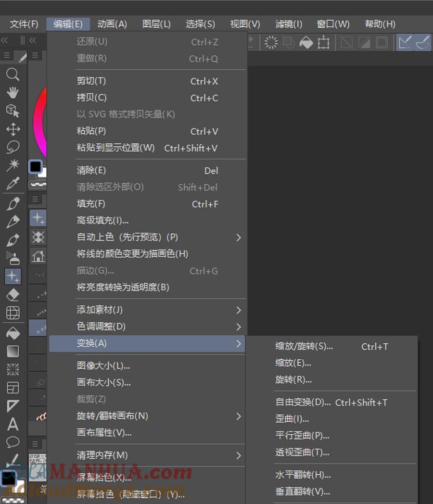Image resolution: width=433 pixels, height=504 pixels.
Task: Expand the 添加素材(J) submenu
Action: point(147,310)
